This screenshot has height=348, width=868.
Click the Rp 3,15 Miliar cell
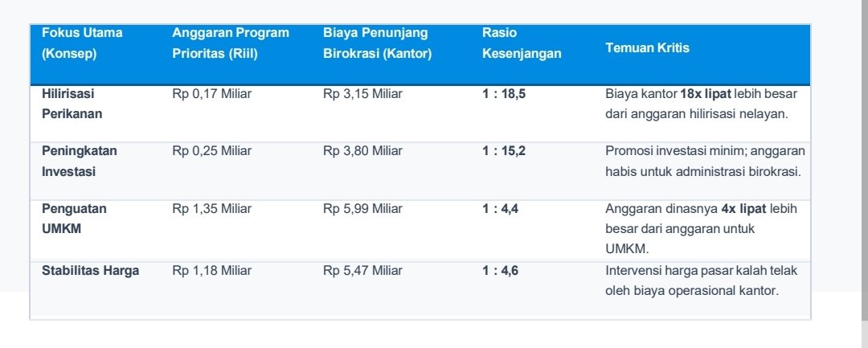tap(362, 94)
